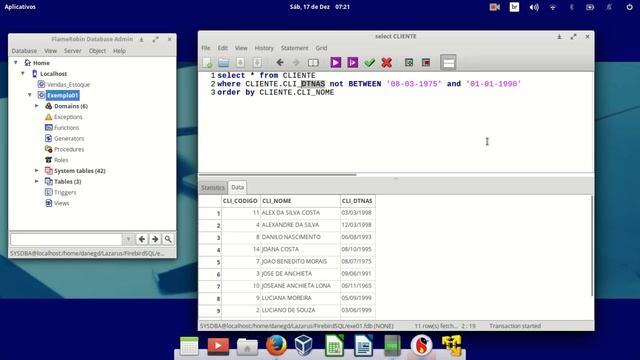Click the red grid icon in toolbar
The height and width of the screenshot is (360, 640).
point(426,62)
